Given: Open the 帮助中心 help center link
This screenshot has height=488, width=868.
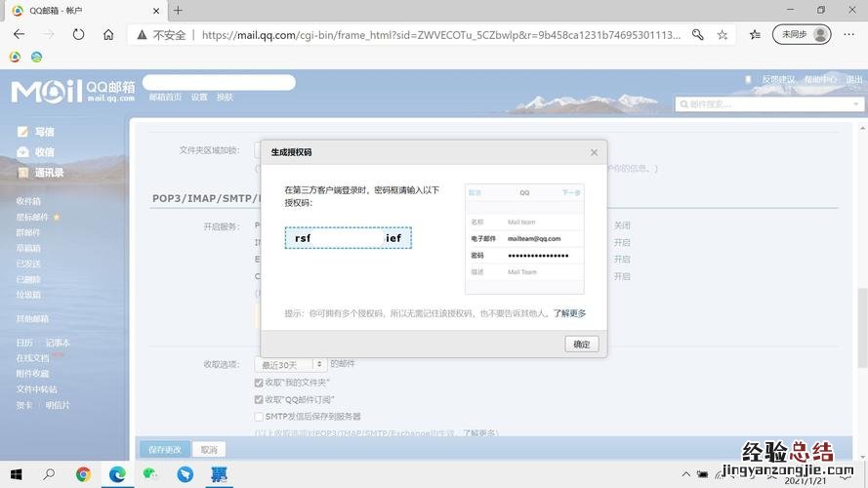Looking at the screenshot, I should (x=820, y=80).
